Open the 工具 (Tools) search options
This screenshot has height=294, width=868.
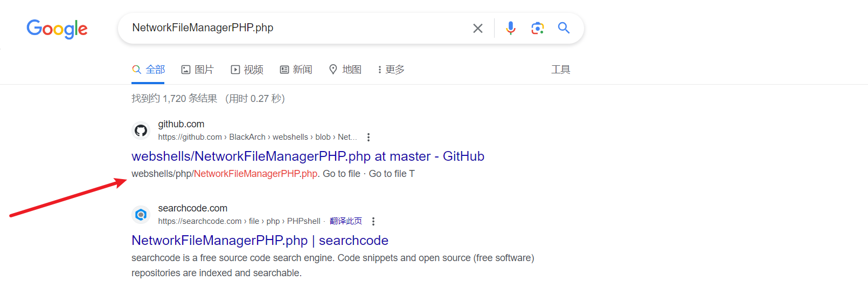[x=560, y=70]
